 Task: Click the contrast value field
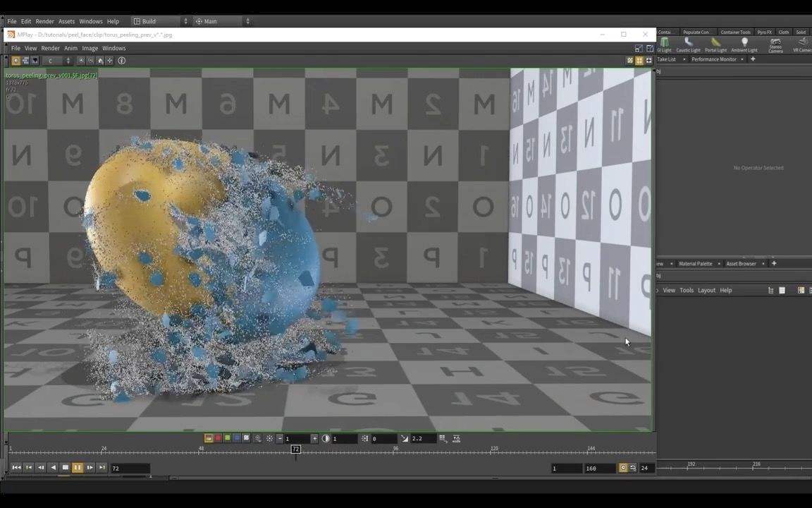pos(345,439)
